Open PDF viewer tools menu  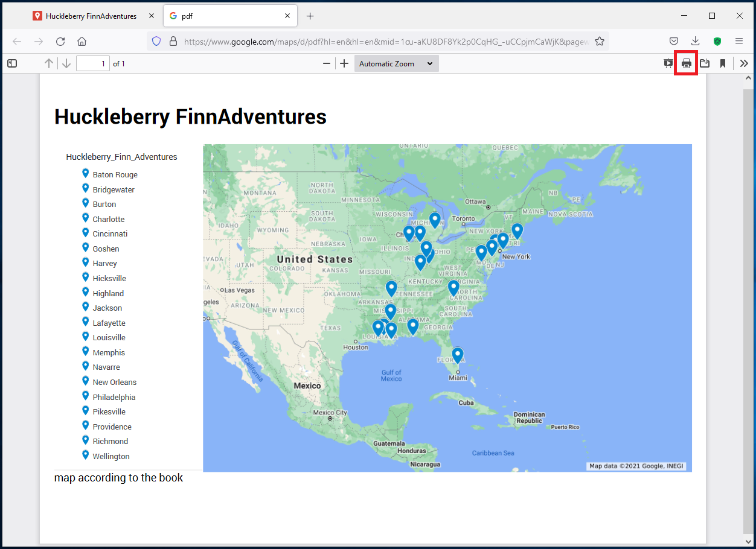click(744, 63)
